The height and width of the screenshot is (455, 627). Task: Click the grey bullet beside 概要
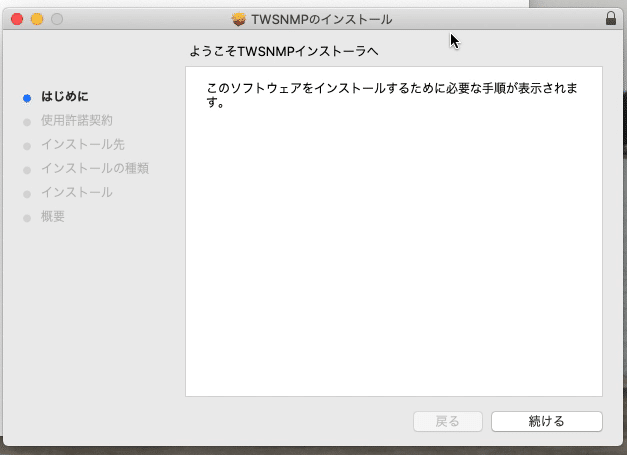[x=27, y=218]
